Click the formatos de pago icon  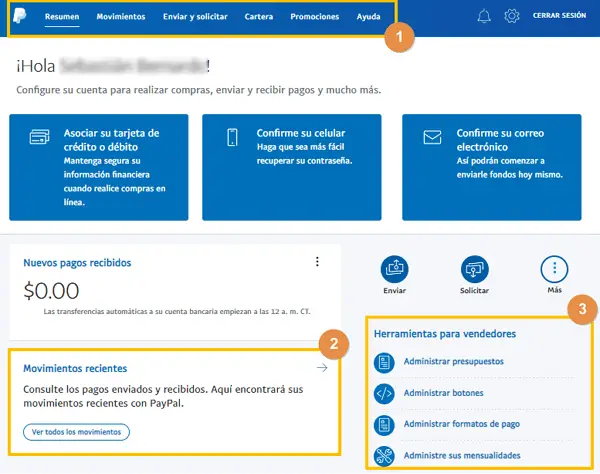(x=384, y=425)
